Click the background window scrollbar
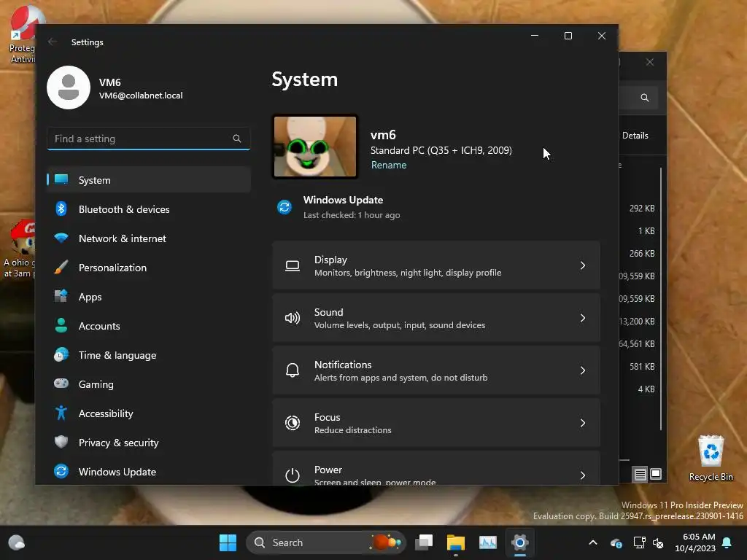This screenshot has width=747, height=560. (661, 298)
